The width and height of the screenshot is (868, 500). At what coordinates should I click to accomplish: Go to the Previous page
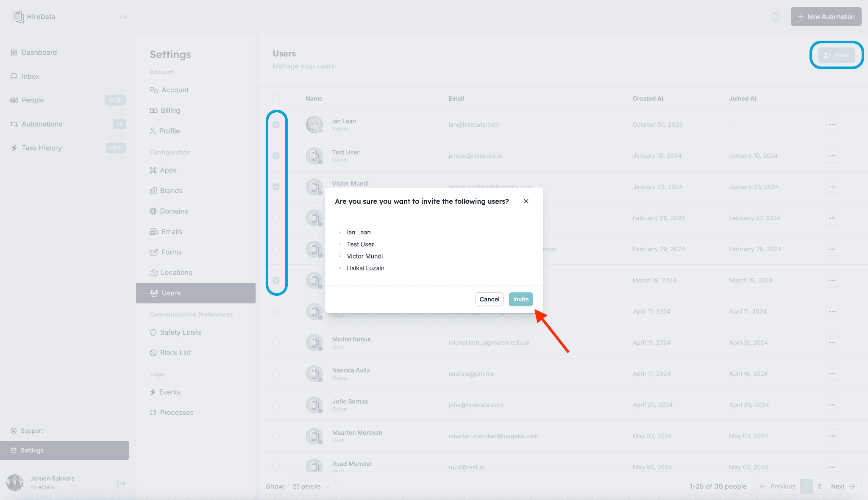[777, 486]
